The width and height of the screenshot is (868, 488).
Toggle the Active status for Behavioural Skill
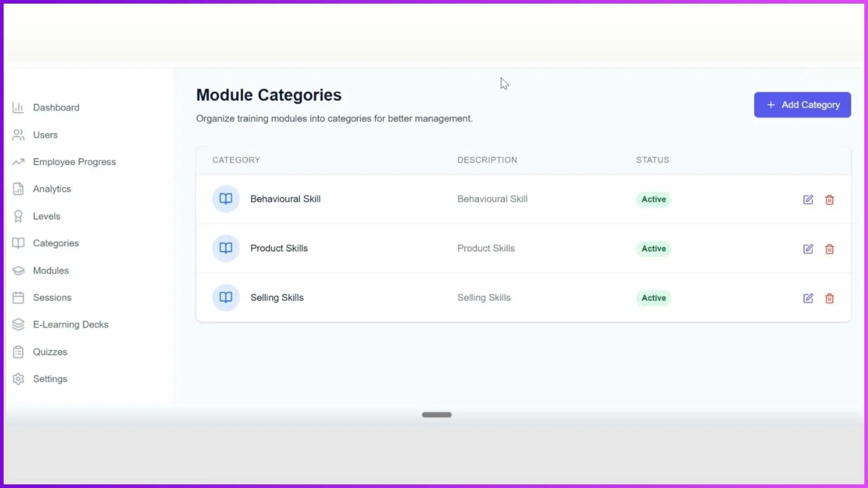pyautogui.click(x=653, y=199)
